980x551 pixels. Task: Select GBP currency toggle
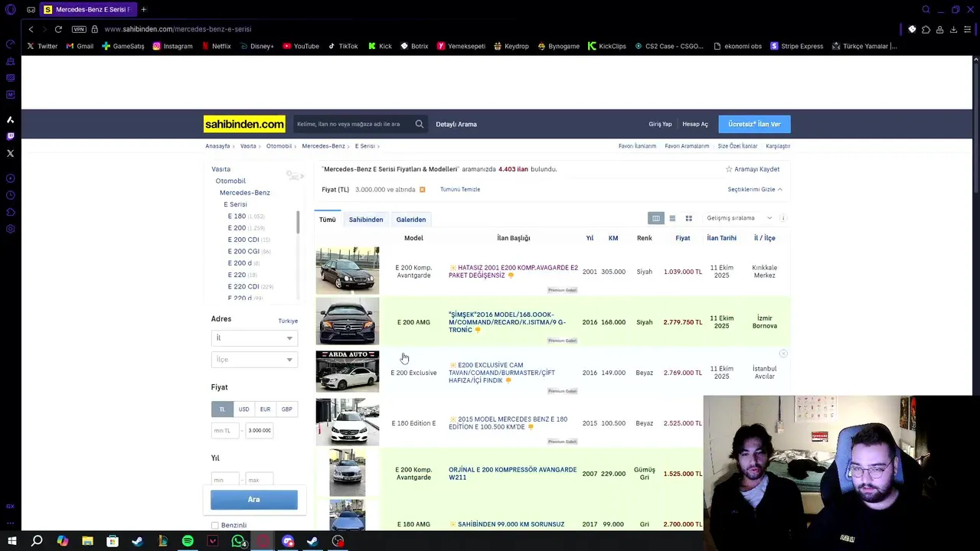(286, 409)
